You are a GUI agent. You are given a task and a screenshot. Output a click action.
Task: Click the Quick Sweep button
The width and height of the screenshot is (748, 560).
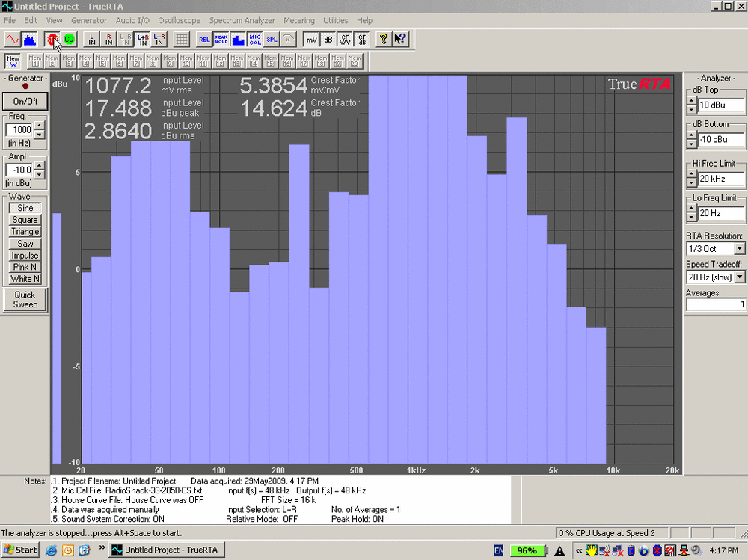tap(25, 300)
